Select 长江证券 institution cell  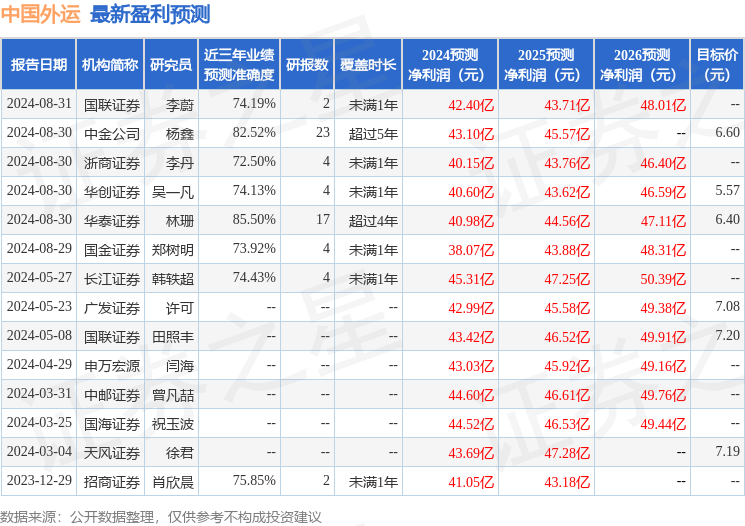click(112, 278)
